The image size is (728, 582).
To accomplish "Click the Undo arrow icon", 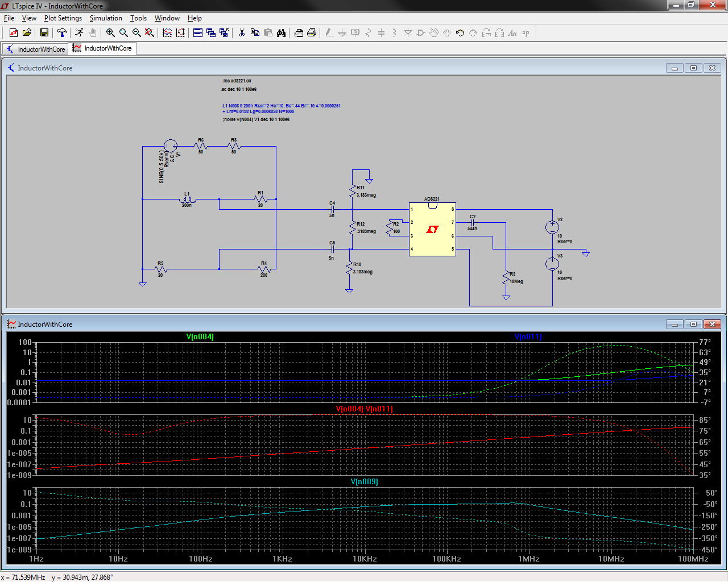I will point(460,33).
